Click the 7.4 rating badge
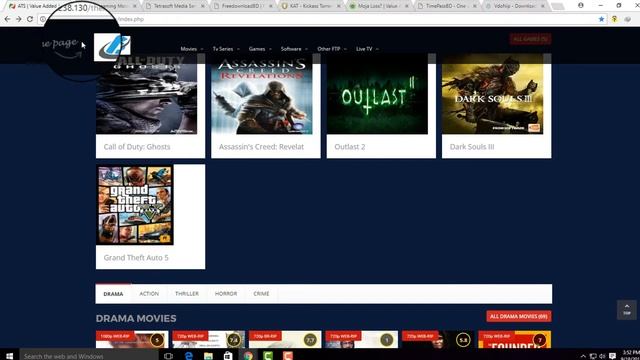640x360 pixels. point(233,340)
